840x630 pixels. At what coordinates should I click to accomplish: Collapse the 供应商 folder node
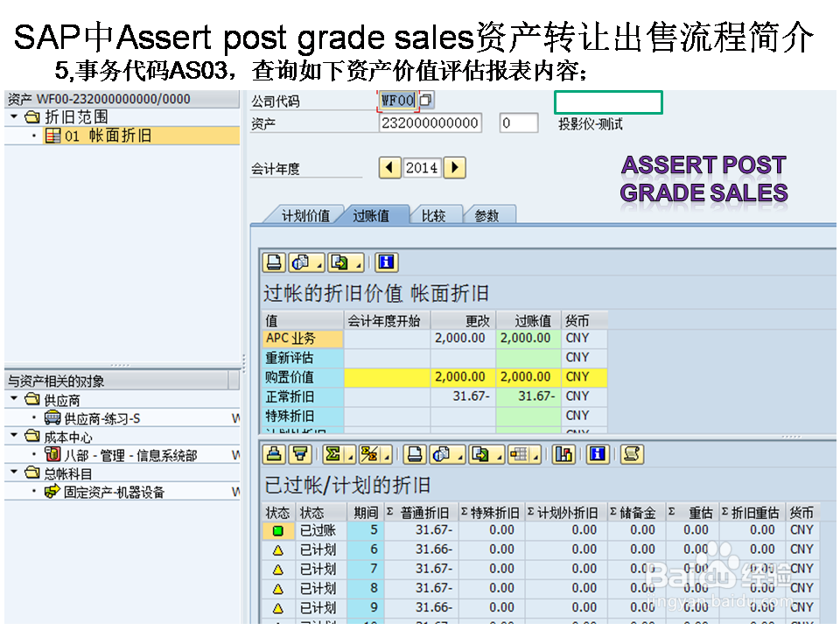click(15, 399)
